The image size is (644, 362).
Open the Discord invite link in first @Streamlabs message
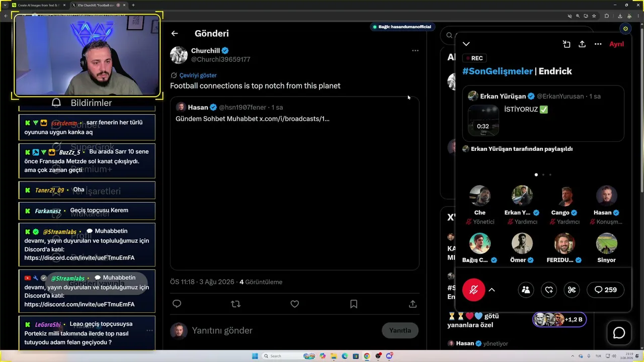(x=79, y=258)
